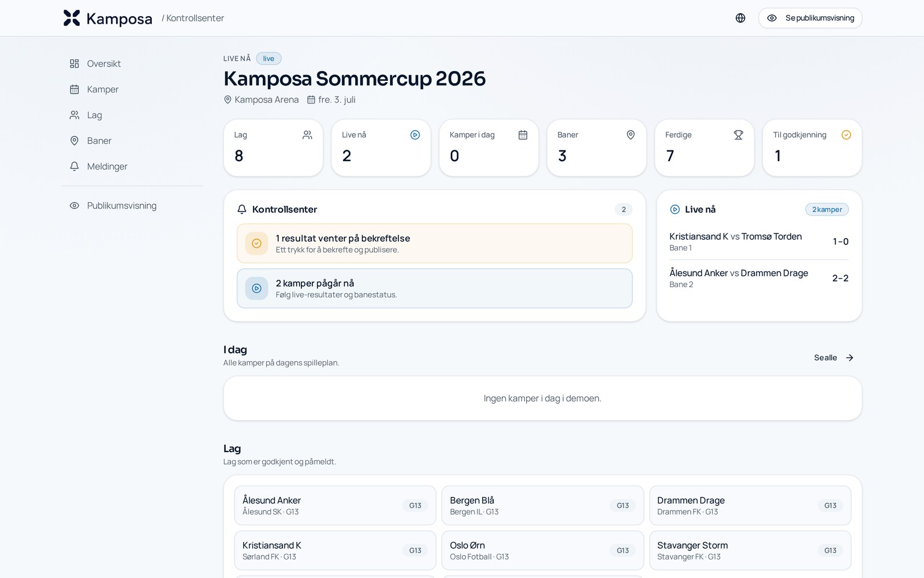Click the Se publikumsvisning button
Screen dimensions: 924x578
[810, 18]
